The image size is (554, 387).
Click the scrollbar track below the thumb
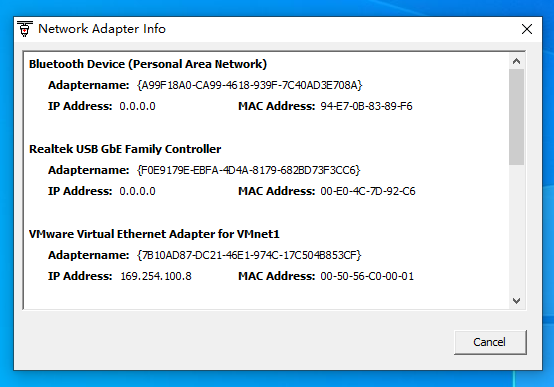coord(516,229)
